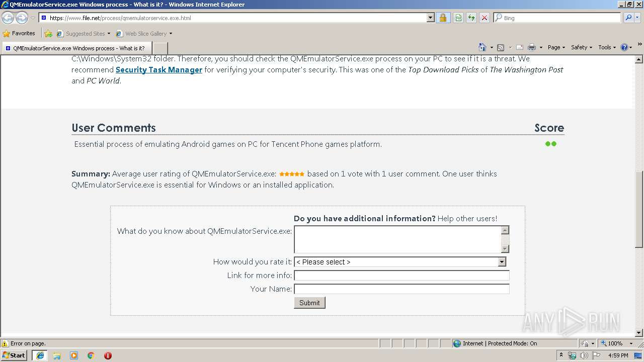Image resolution: width=644 pixels, height=362 pixels.
Task: Click the clock showing 4:59 PM
Action: tap(618, 355)
